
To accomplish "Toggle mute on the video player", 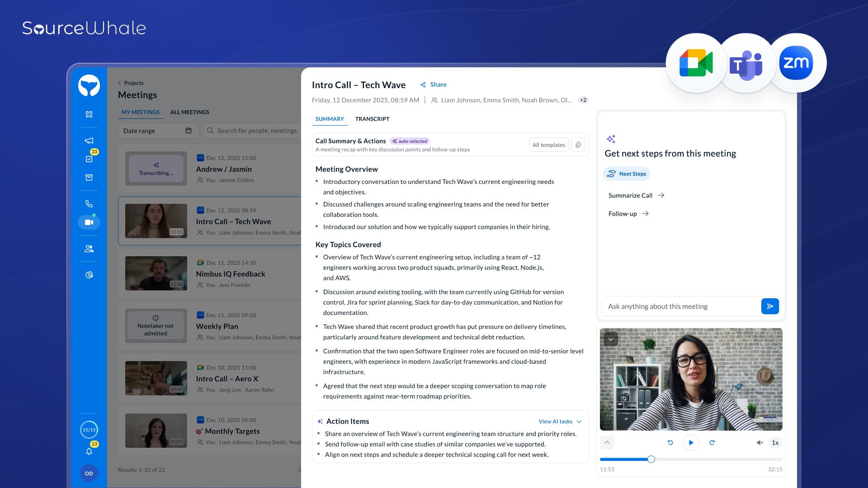I will tap(759, 443).
